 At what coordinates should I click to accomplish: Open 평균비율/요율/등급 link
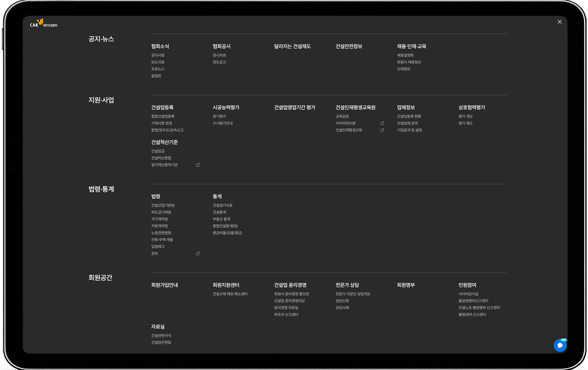[227, 233]
